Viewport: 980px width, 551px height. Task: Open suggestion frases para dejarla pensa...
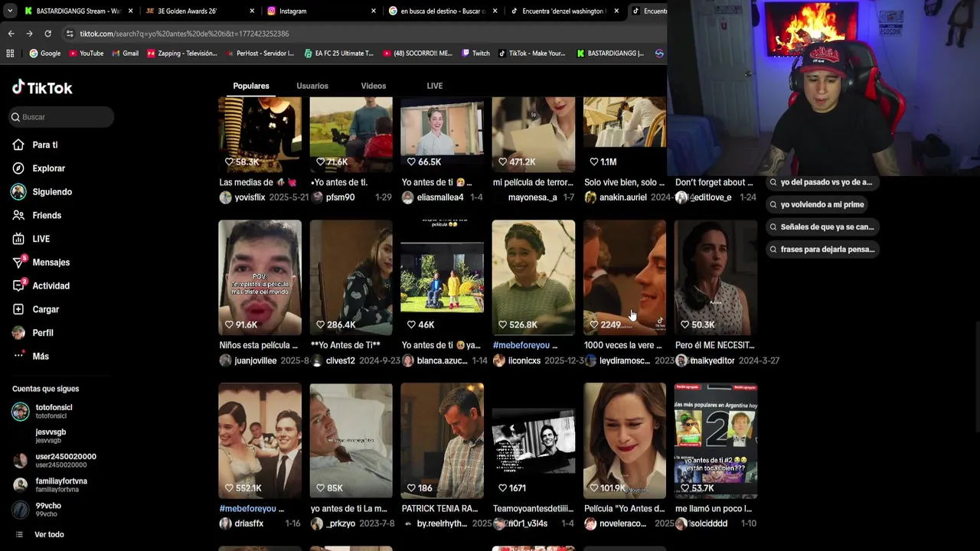822,249
